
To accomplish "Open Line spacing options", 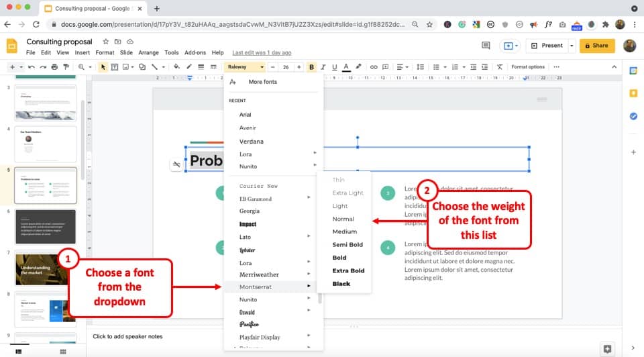I will (x=420, y=67).
